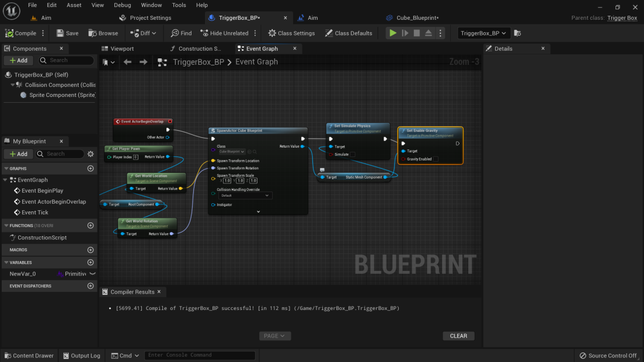Viewport: 644px width, 362px height.
Task: Add a new event dispatcher
Action: pyautogui.click(x=90, y=286)
